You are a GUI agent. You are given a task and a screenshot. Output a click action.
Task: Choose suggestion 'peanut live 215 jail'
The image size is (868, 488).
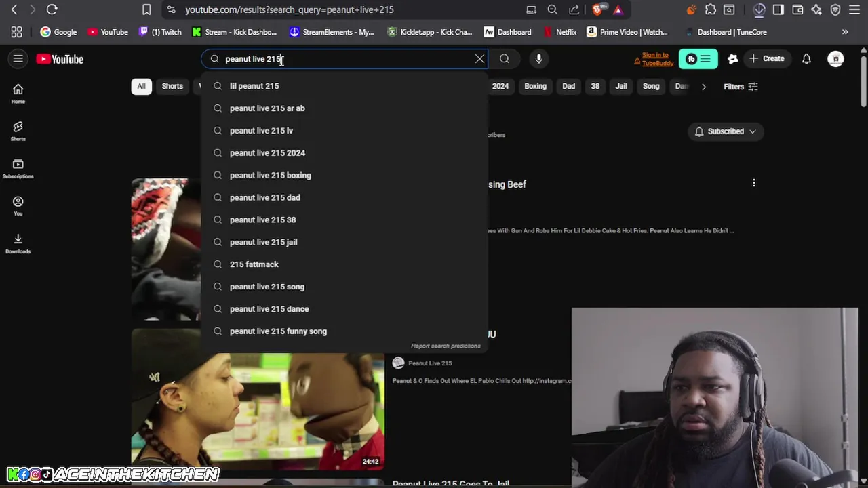344,242
